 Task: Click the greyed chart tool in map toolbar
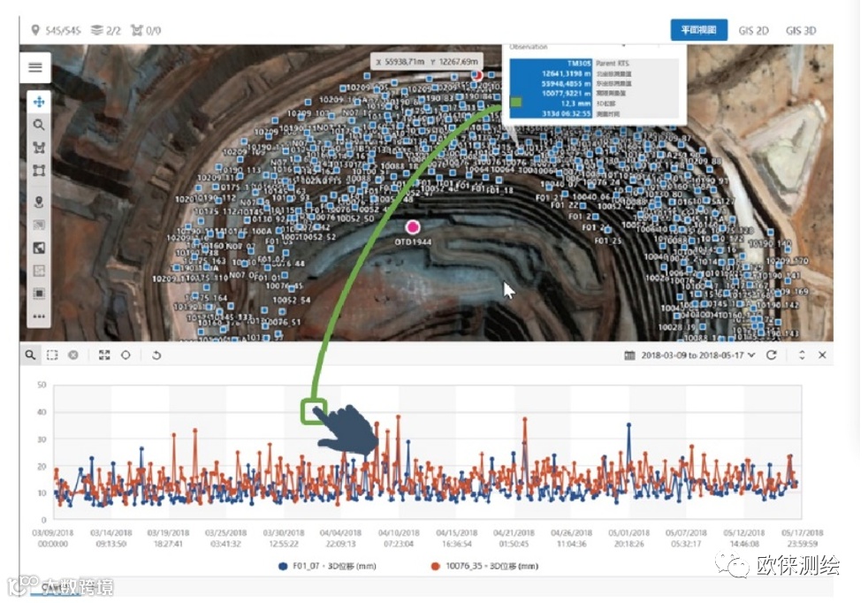click(x=39, y=271)
